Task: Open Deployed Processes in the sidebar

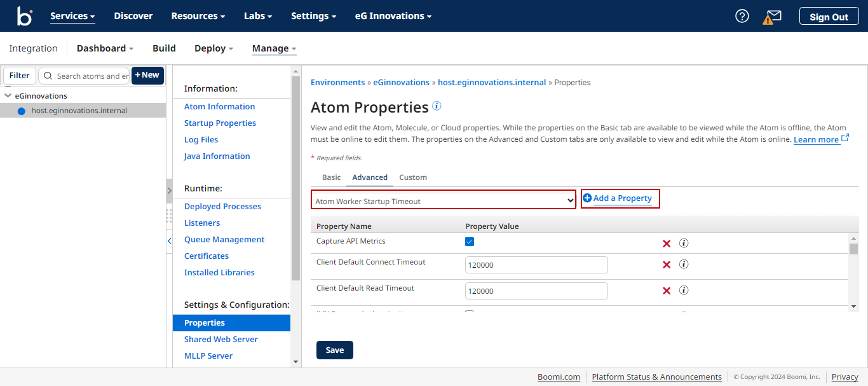Action: (223, 207)
